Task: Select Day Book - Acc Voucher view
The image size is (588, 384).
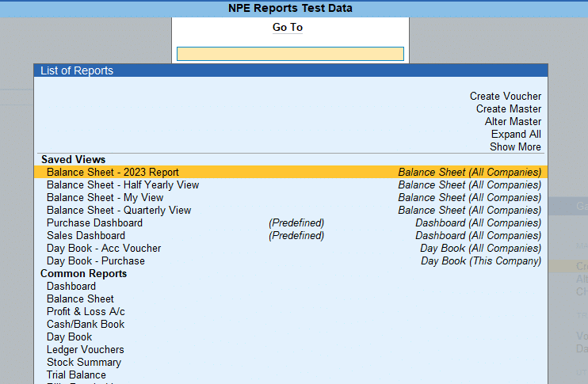Action: tap(291, 249)
